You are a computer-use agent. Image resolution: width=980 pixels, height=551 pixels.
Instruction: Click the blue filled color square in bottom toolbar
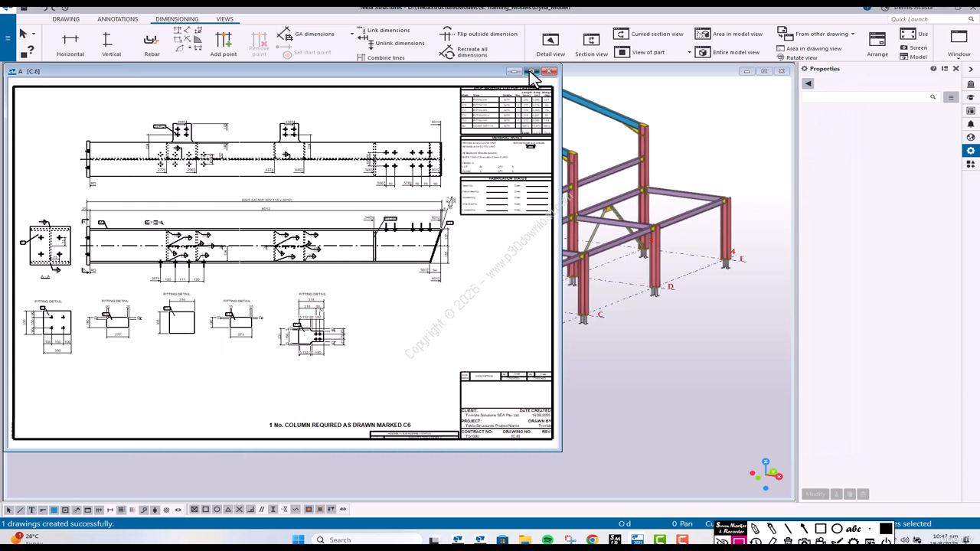click(x=54, y=510)
